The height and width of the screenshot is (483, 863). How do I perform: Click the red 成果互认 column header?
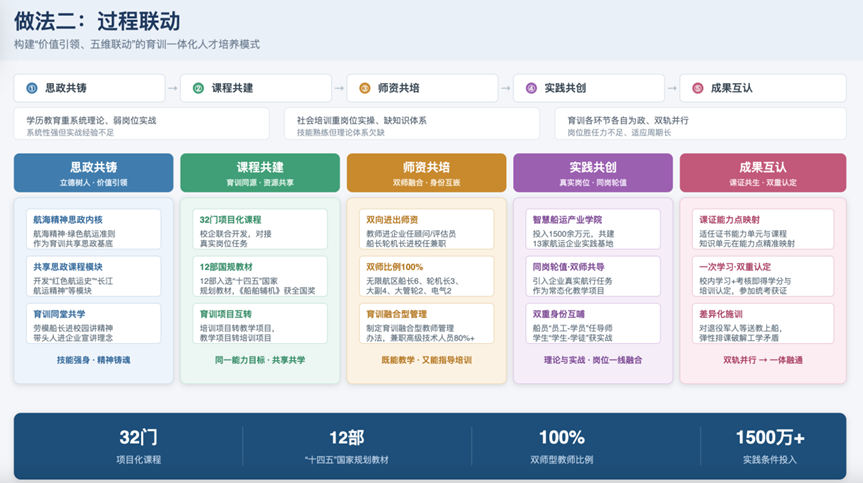click(763, 173)
